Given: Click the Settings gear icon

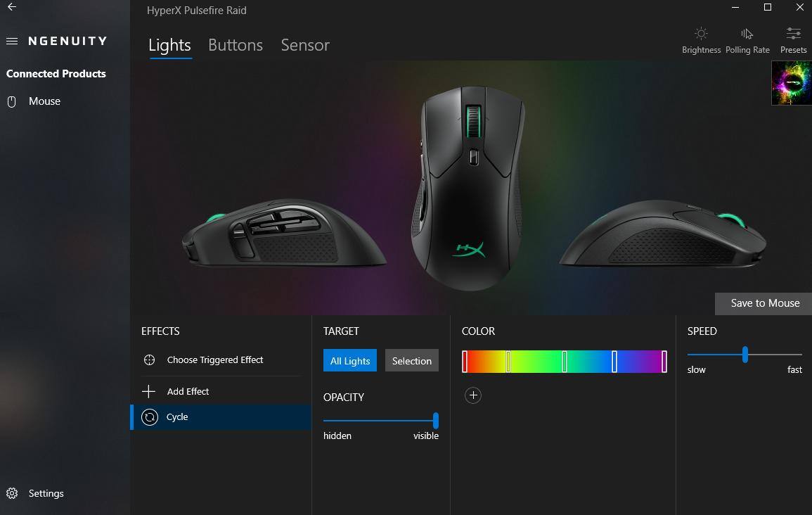Looking at the screenshot, I should (x=12, y=493).
